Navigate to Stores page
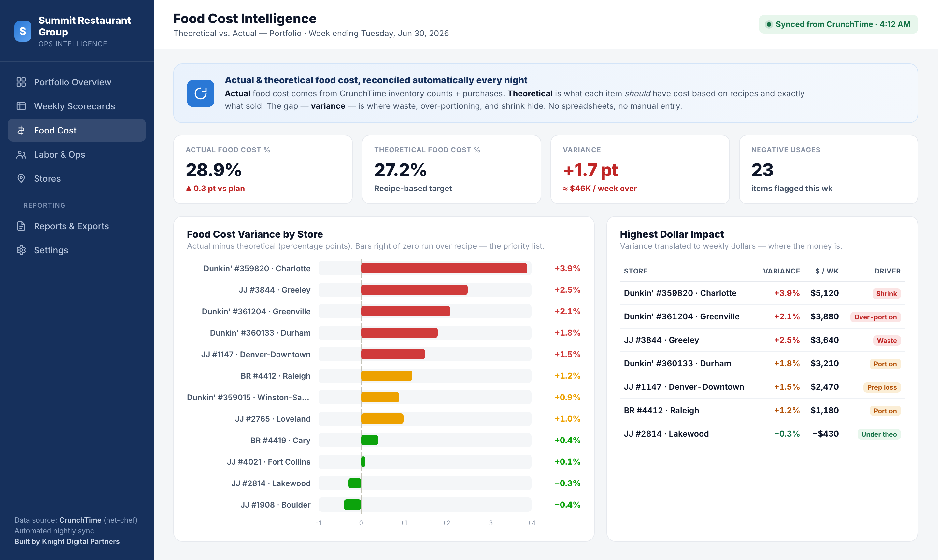The image size is (938, 560). pyautogui.click(x=77, y=178)
